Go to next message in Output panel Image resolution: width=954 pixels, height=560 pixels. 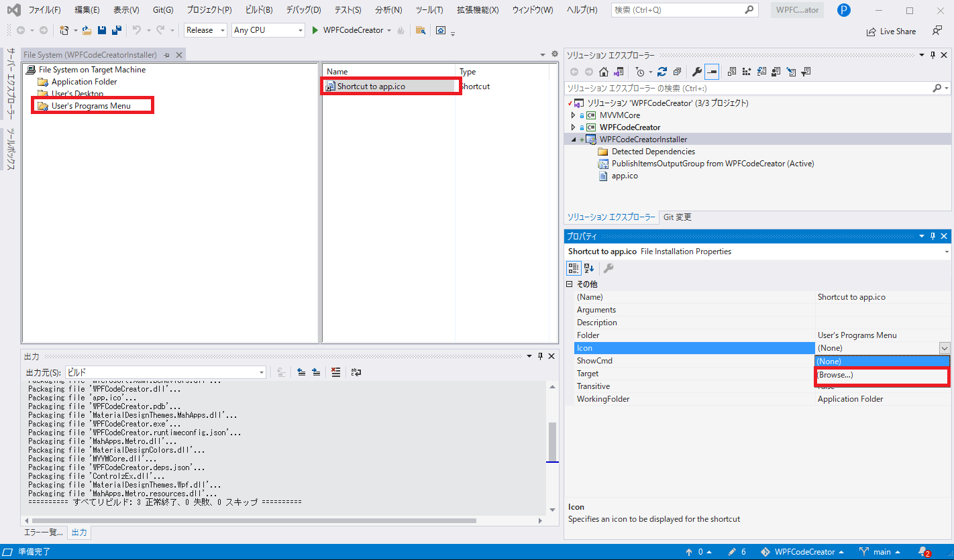(x=316, y=372)
